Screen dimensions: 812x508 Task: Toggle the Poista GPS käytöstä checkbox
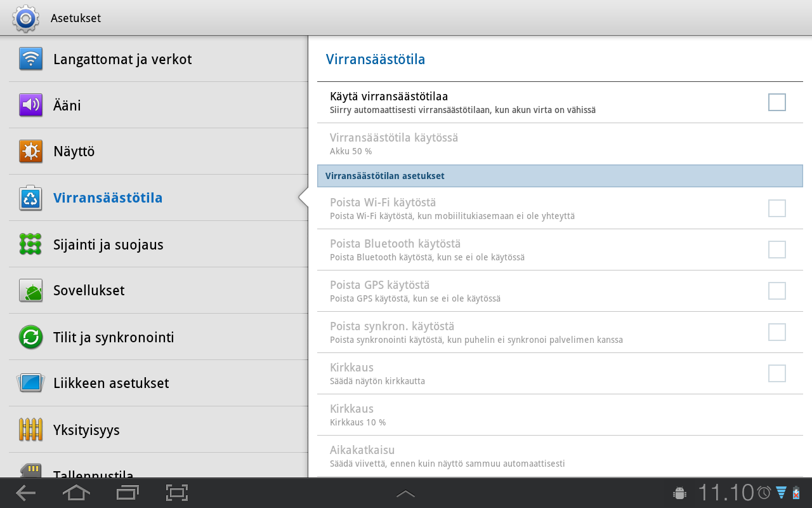tap(776, 291)
